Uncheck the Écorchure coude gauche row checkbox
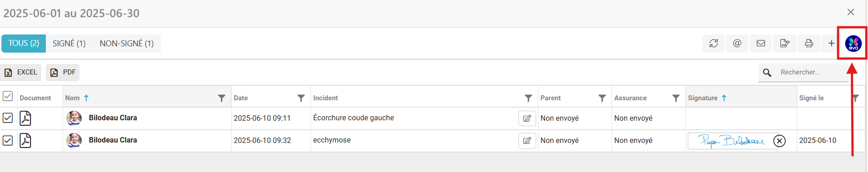 8,118
